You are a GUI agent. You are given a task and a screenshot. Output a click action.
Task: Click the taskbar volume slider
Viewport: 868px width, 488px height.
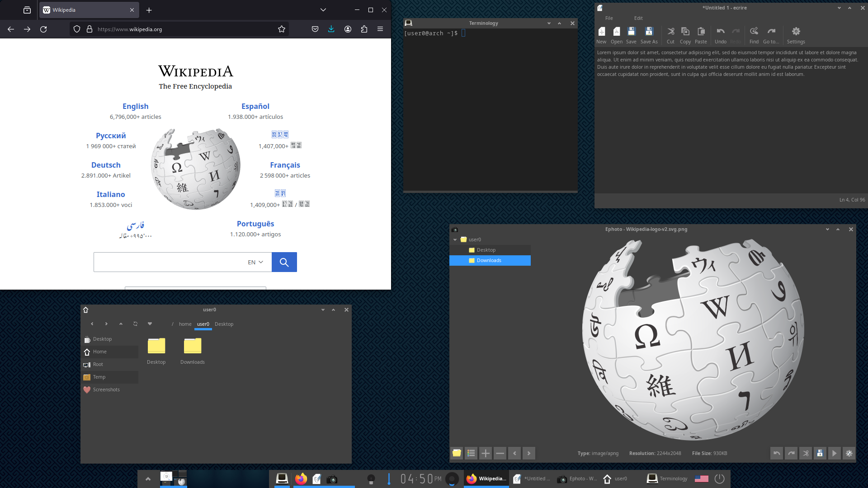(x=389, y=479)
